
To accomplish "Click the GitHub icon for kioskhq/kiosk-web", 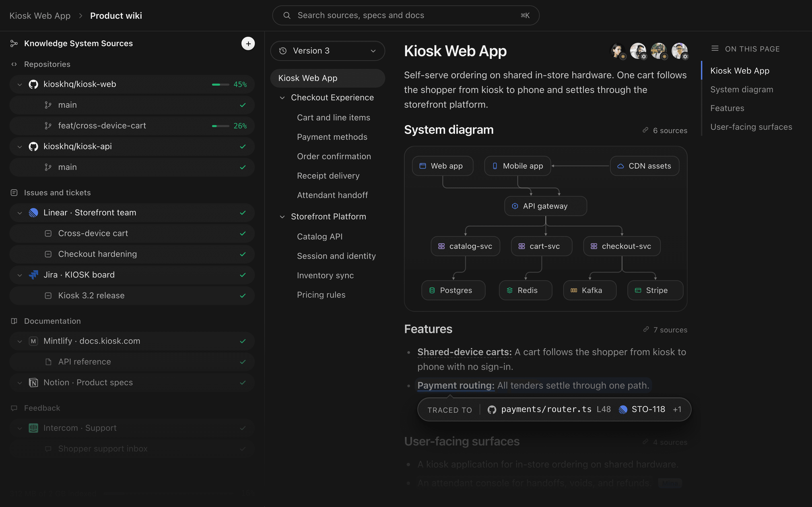I will (33, 84).
